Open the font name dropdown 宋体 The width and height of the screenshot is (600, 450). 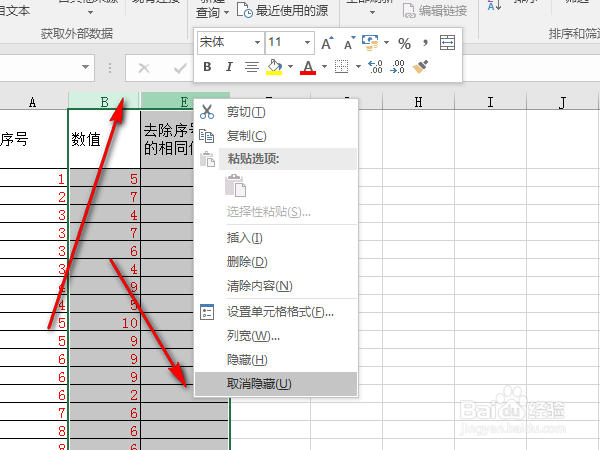click(x=258, y=42)
